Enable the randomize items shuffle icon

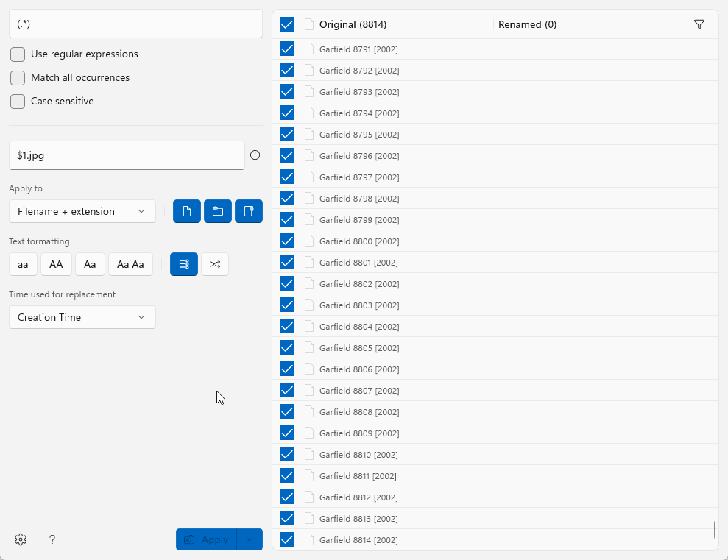[215, 264]
